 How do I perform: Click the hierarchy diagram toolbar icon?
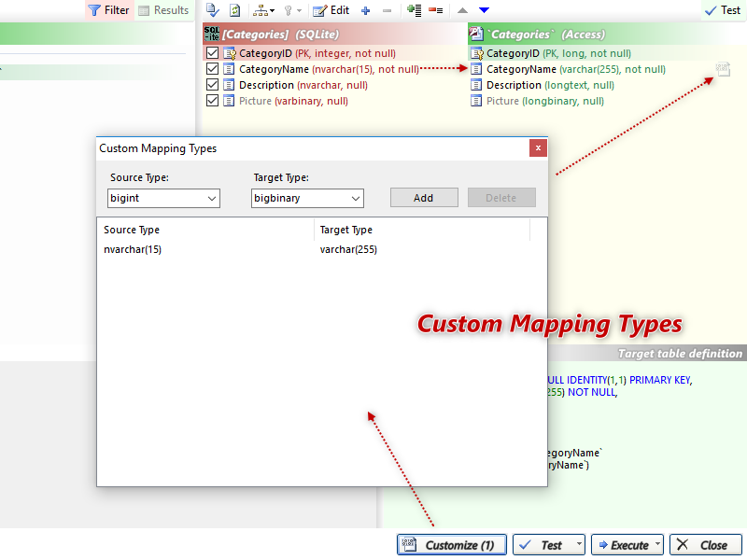coord(261,10)
